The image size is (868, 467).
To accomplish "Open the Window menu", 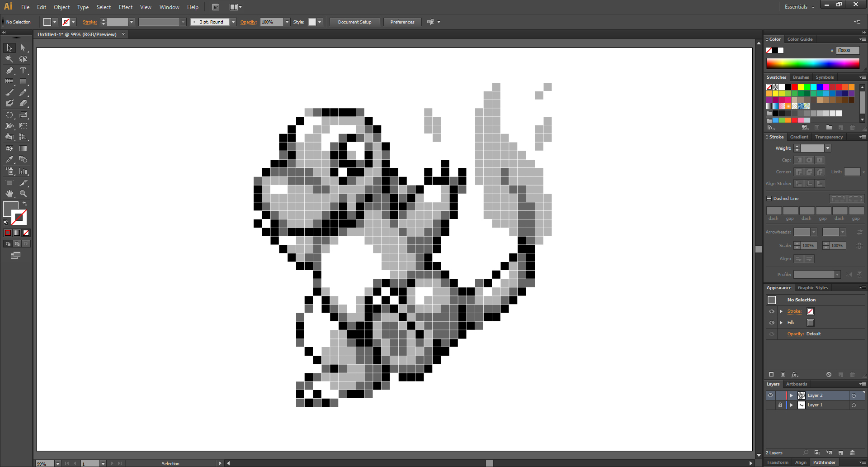I will point(169,7).
